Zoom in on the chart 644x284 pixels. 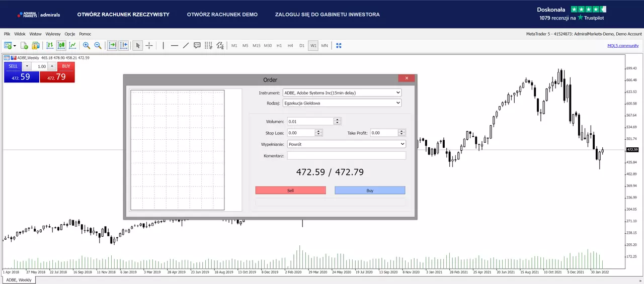tap(87, 45)
